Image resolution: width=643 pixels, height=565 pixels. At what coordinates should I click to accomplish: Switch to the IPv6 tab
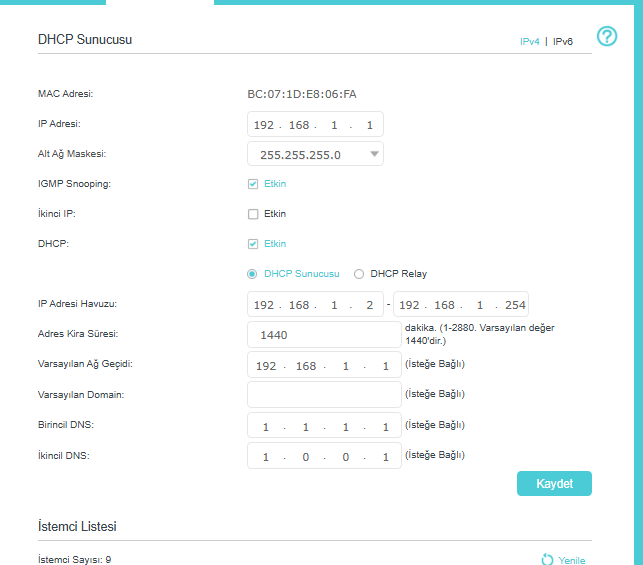(x=563, y=41)
